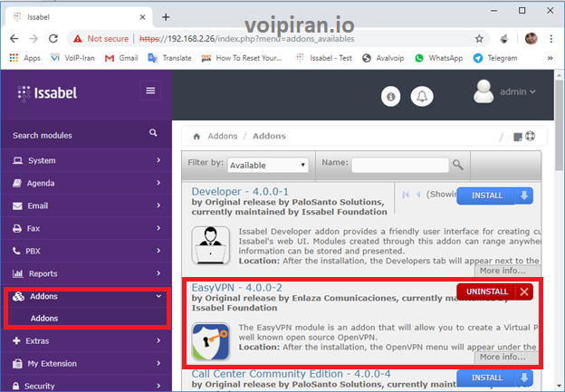Click the sticky note icon in breadcrumb bar
Screen dimensions: 565x392
[517, 137]
